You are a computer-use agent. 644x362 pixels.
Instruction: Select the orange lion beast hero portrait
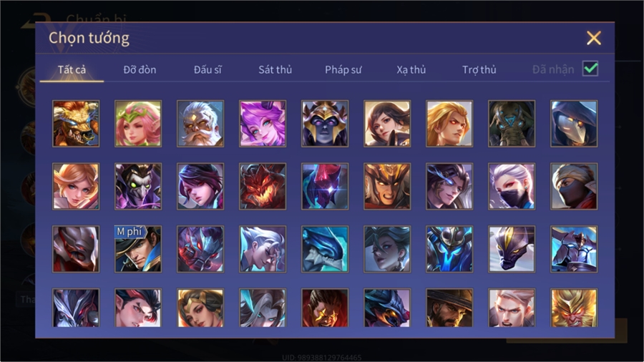[x=76, y=124]
